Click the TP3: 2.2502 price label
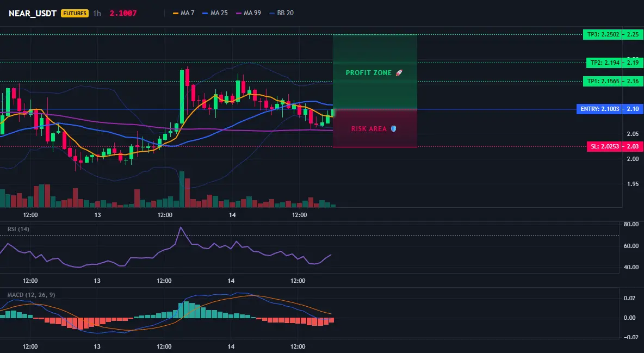 [x=603, y=34]
